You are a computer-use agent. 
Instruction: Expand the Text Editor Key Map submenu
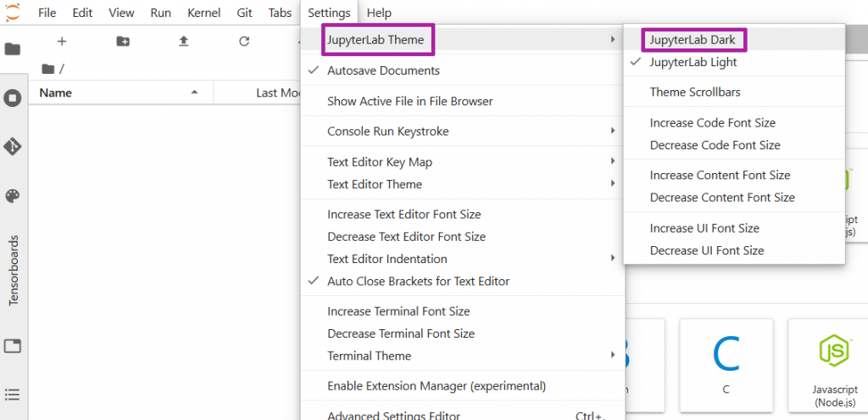point(463,162)
